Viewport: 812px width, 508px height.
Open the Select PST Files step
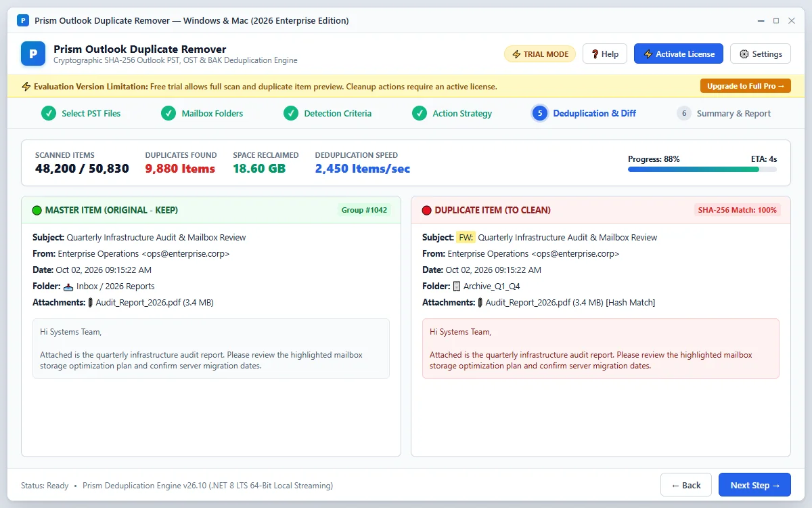[x=81, y=113]
